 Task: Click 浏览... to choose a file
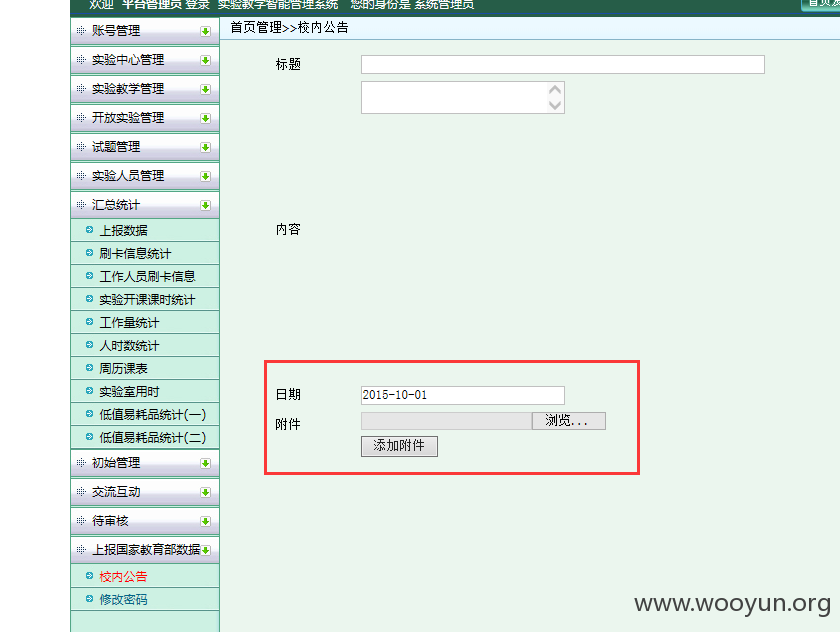point(569,421)
